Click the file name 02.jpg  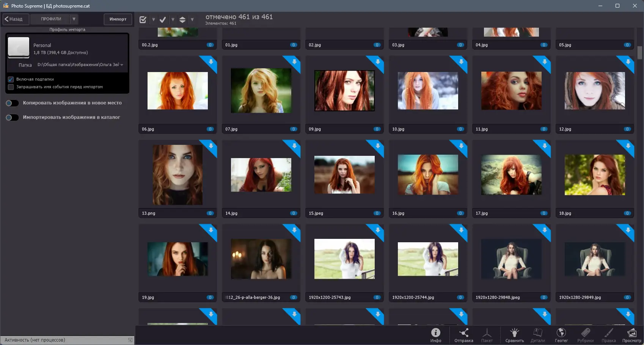click(315, 45)
